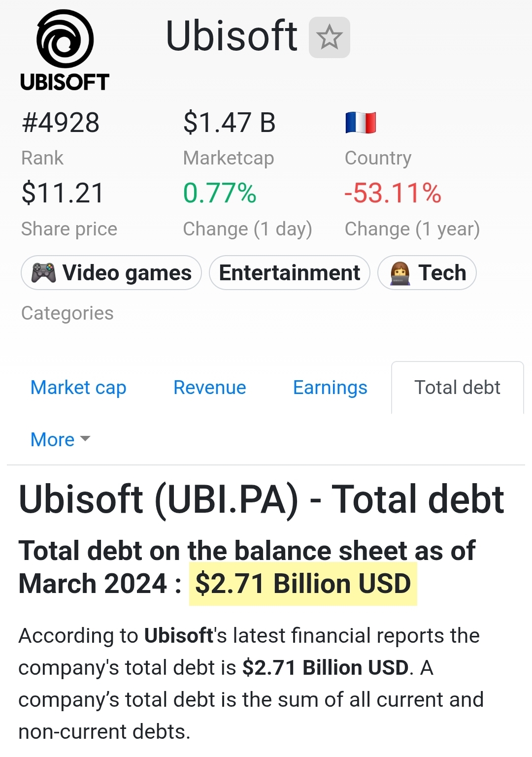
Task: Open the Tech category tag
Action: pos(427,272)
